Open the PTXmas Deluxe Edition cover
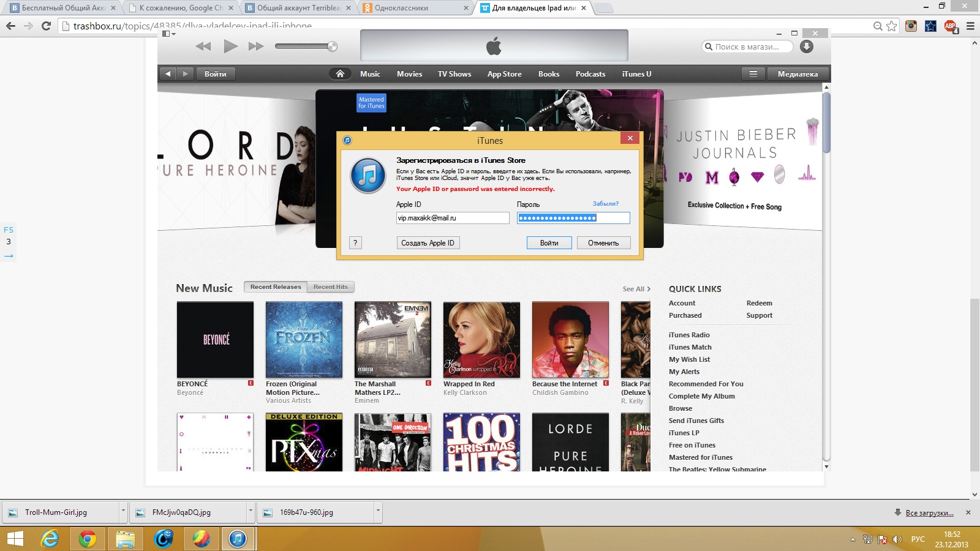The image size is (980, 551). coord(304,442)
